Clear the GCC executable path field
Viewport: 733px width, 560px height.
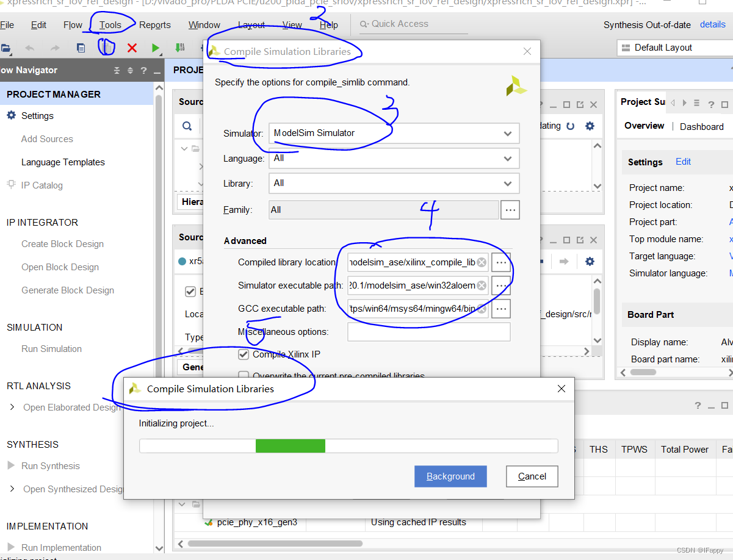click(482, 309)
